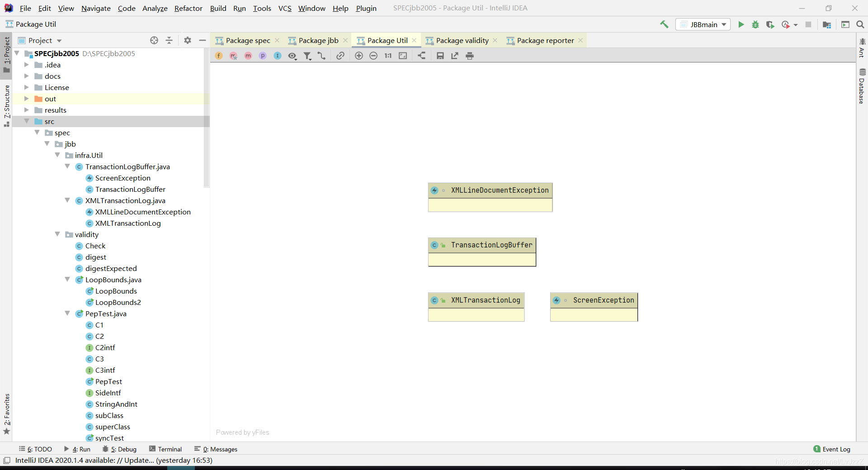
Task: Switch to the Package reporter tab
Action: (545, 40)
